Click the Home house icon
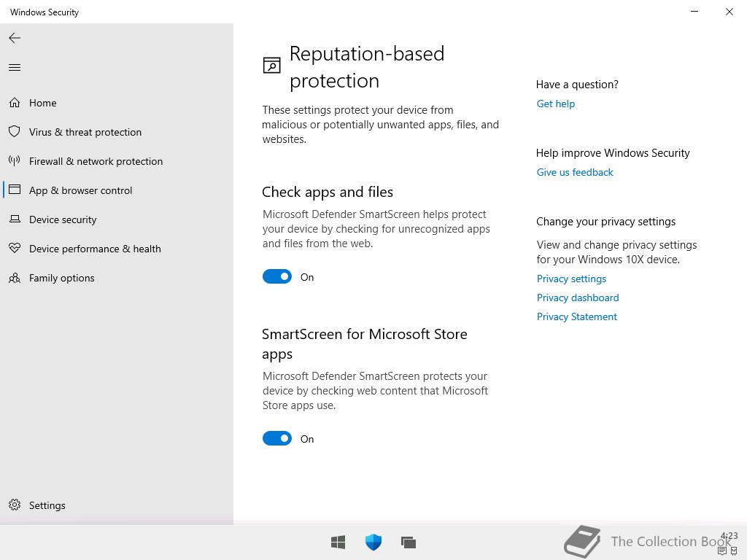The width and height of the screenshot is (747, 560). [15, 103]
